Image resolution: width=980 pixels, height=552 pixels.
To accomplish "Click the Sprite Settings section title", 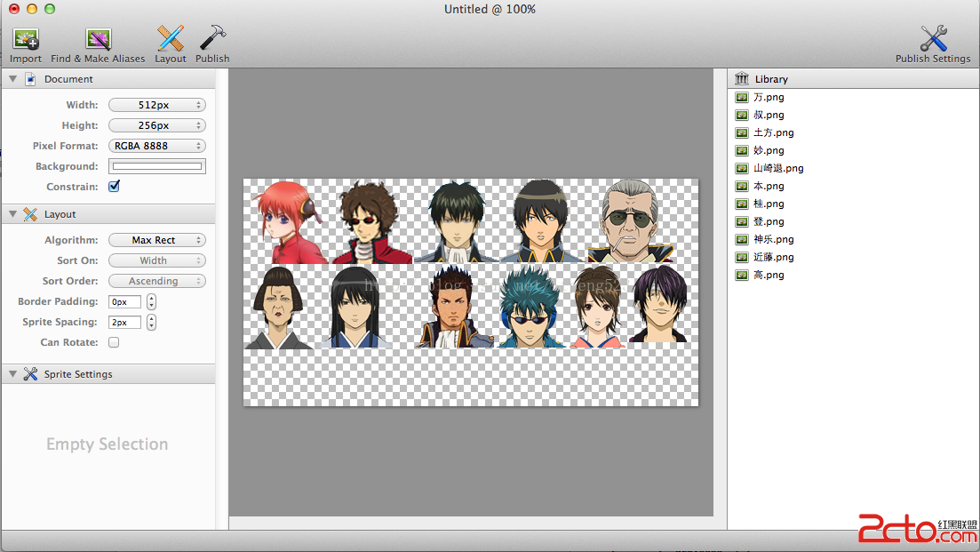I will coord(78,374).
